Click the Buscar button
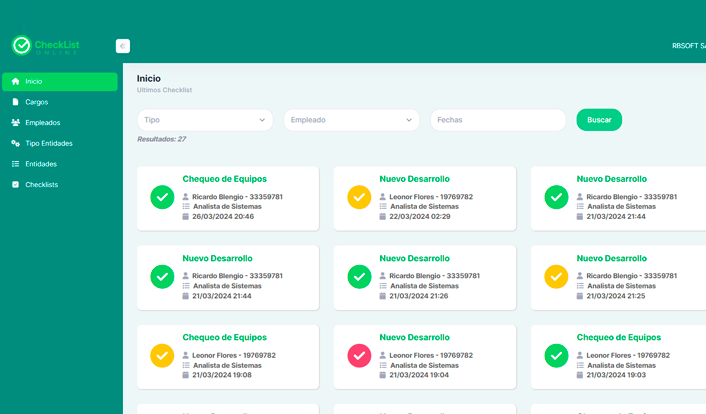The height and width of the screenshot is (414, 706). point(599,120)
